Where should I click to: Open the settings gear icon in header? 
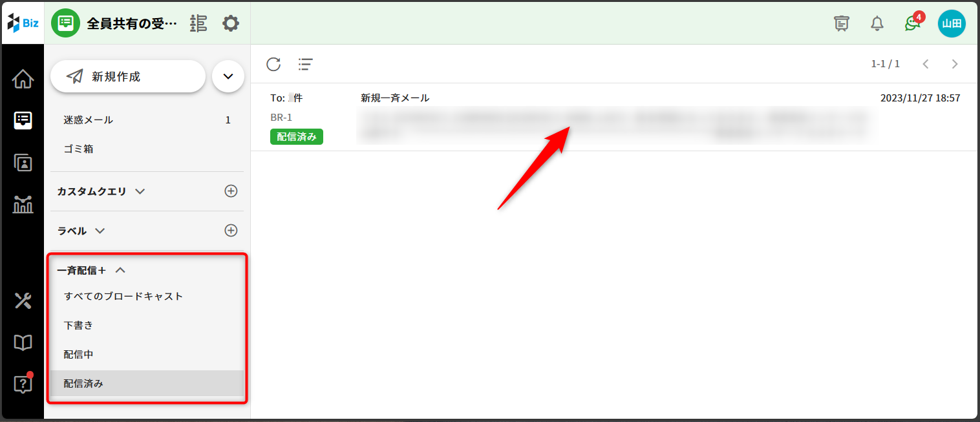(231, 24)
